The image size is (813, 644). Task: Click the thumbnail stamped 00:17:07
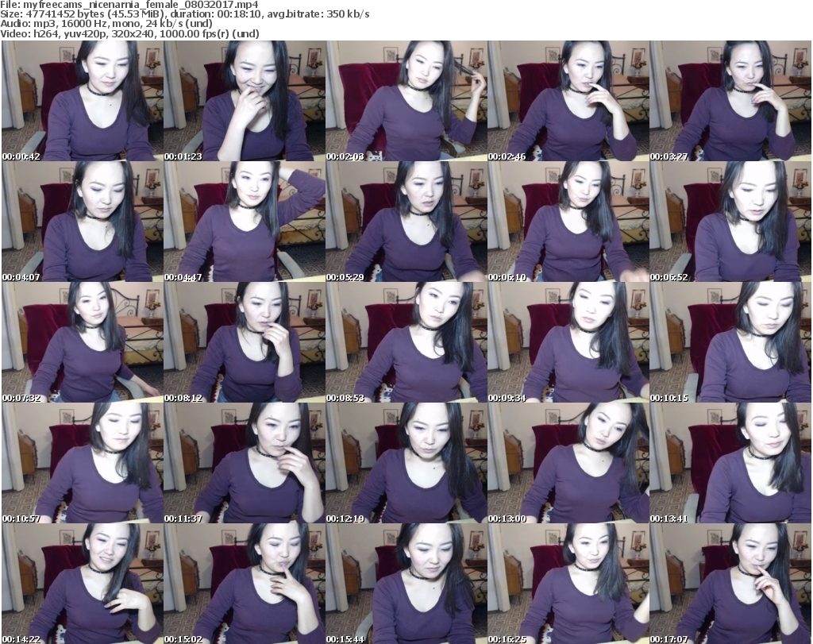pos(730,584)
